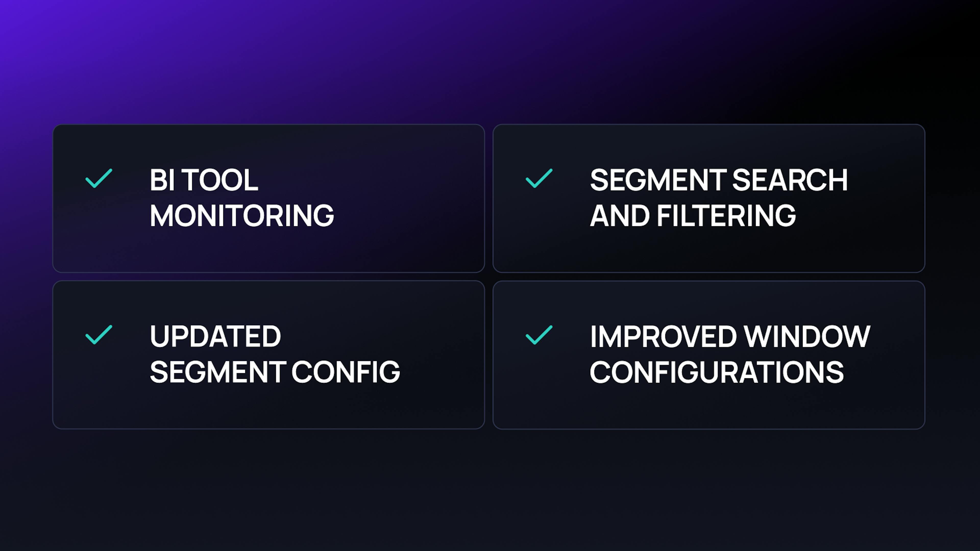Select the Updated Segment Config checkmark

coord(99,335)
